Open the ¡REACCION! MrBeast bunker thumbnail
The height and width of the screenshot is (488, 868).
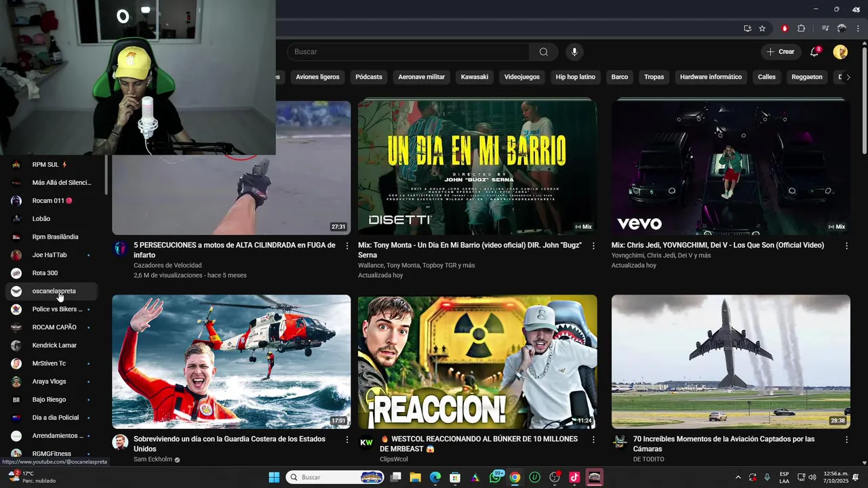click(x=477, y=362)
